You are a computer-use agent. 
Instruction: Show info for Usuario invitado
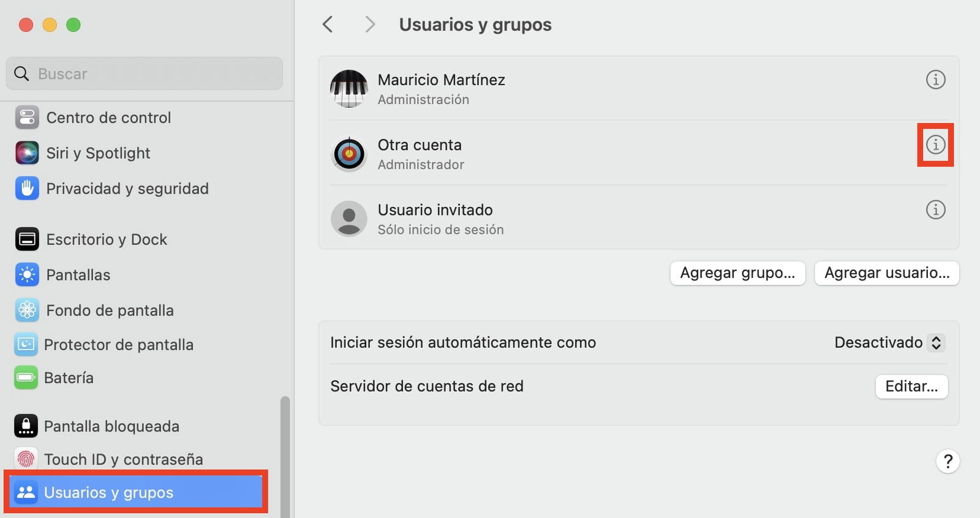point(935,209)
